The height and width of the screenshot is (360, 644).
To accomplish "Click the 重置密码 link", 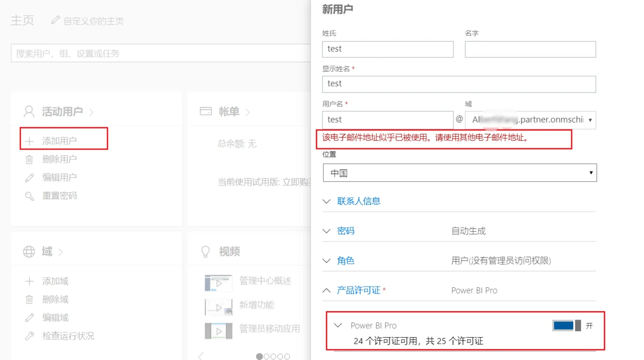I will 60,196.
